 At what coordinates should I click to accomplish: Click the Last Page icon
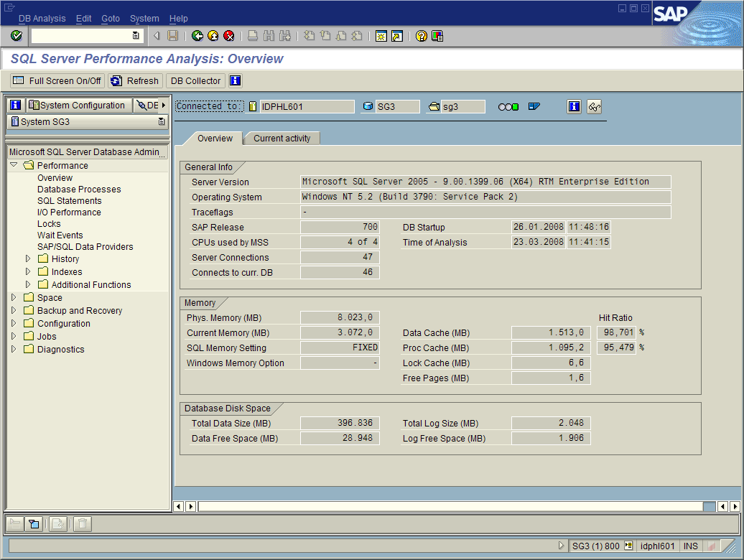click(357, 36)
